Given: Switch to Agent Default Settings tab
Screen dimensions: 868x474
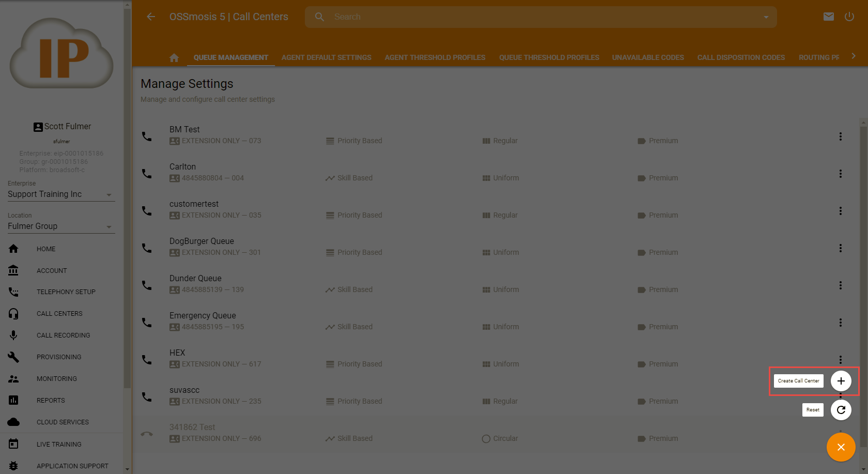Looking at the screenshot, I should pyautogui.click(x=326, y=57).
